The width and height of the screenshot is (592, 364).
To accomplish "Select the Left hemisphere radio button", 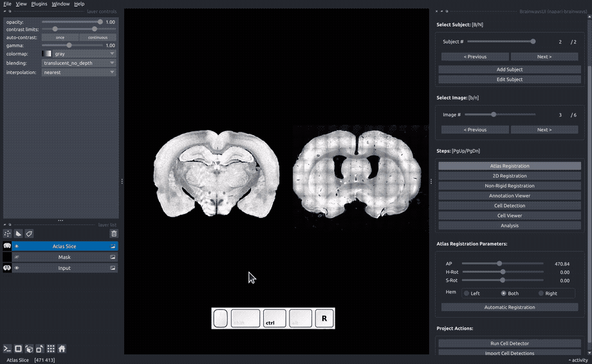I will tap(467, 293).
